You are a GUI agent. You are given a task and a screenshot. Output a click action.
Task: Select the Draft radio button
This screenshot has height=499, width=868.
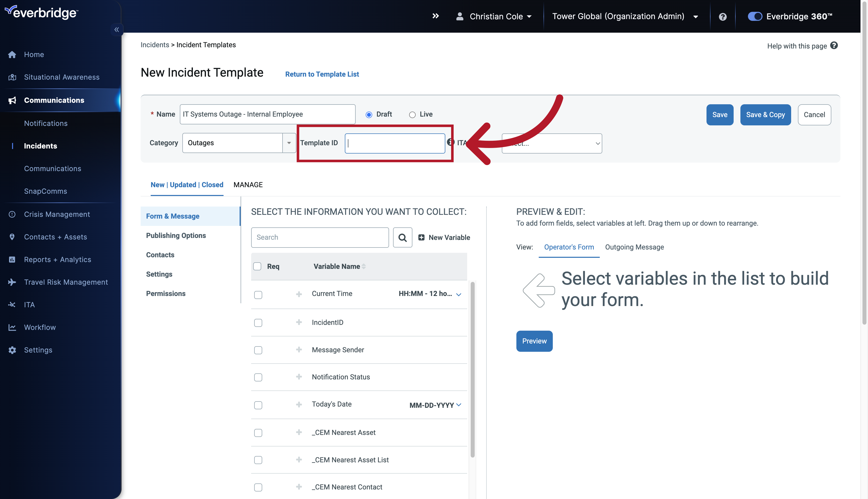[x=369, y=115]
